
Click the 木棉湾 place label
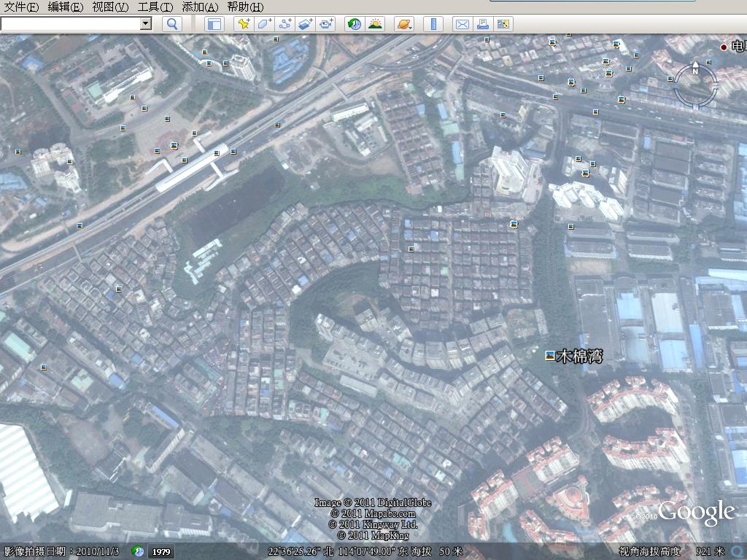click(x=580, y=356)
